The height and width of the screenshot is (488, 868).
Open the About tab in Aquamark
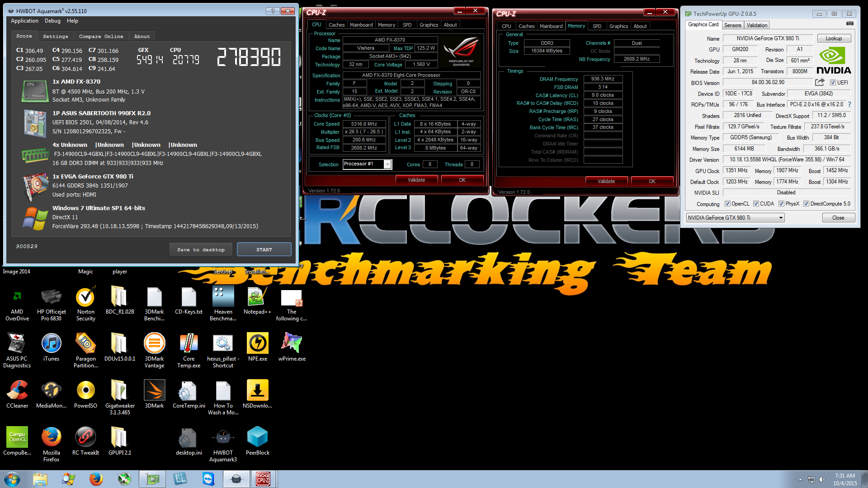point(142,36)
